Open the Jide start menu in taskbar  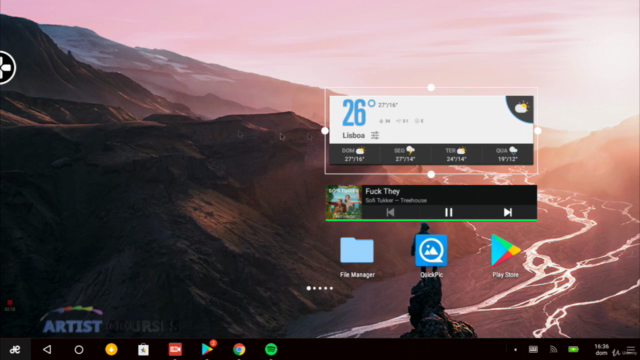(x=15, y=349)
